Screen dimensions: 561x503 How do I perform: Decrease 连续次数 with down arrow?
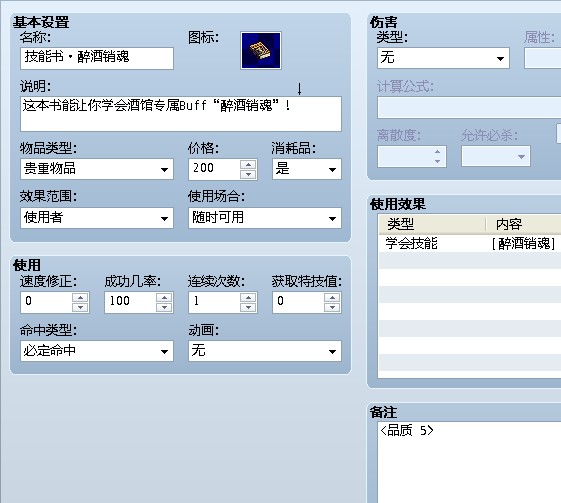[x=248, y=307]
